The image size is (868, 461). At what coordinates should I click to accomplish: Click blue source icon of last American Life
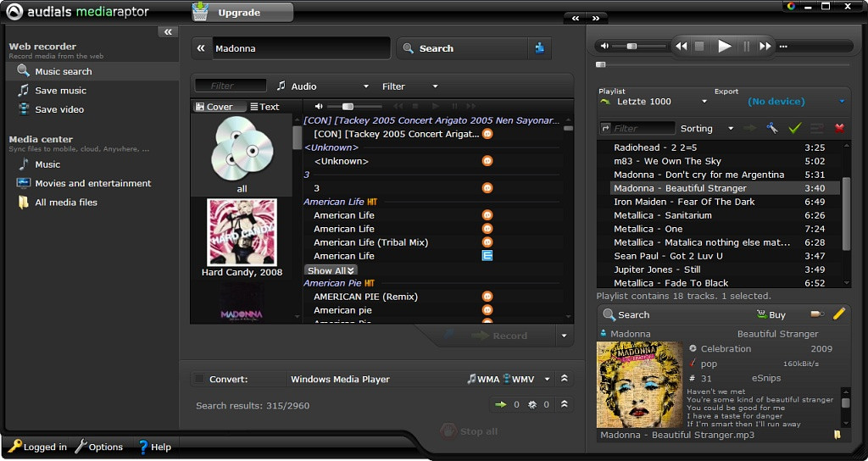487,256
